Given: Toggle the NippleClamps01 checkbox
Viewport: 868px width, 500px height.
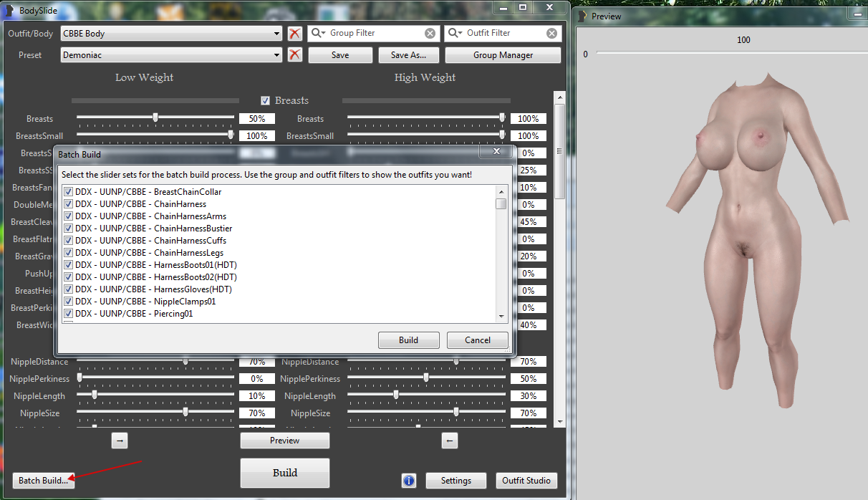Looking at the screenshot, I should (69, 302).
